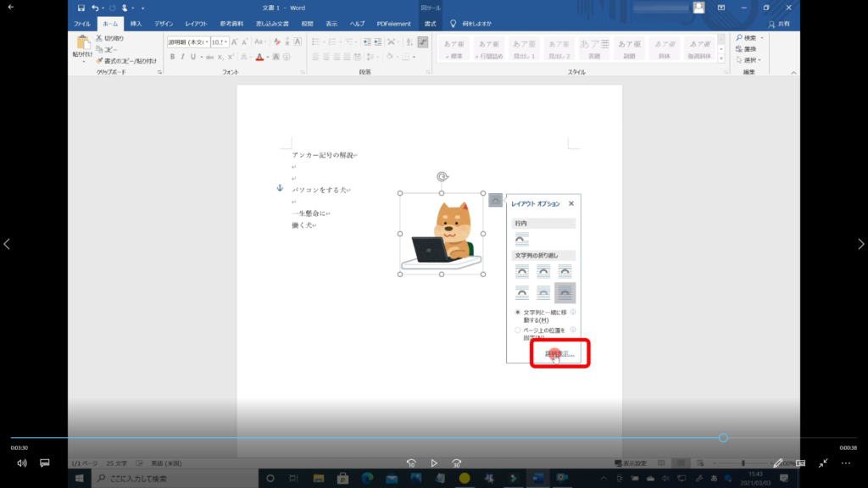This screenshot has width=868, height=488.
Task: Click the paste (貼り付け) clipboard icon
Action: point(83,47)
